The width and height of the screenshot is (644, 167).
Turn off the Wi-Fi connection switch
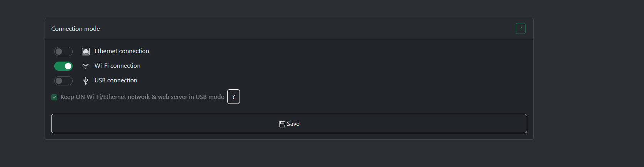click(x=63, y=66)
